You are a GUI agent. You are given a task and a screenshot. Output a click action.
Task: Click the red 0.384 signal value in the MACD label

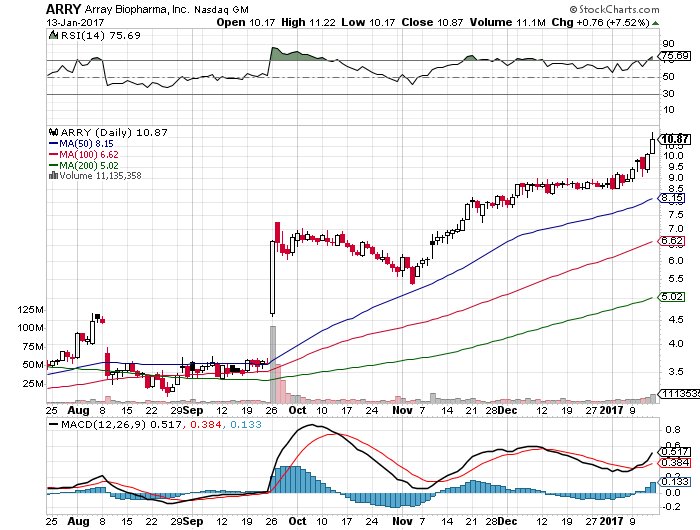pos(205,425)
